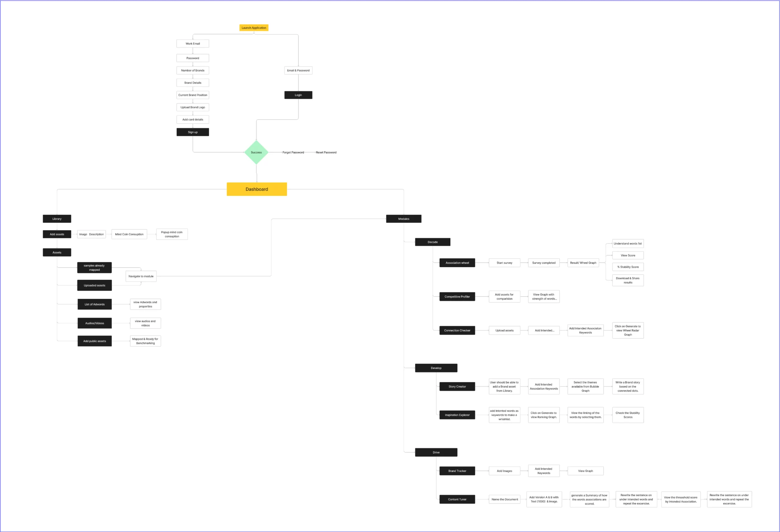Click the Content Tuner module icon
780x532 pixels.
click(456, 499)
